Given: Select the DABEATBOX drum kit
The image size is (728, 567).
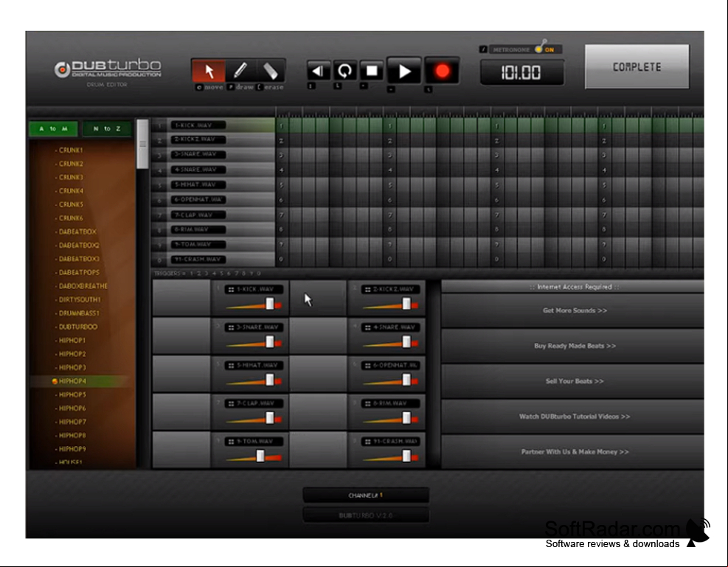Looking at the screenshot, I should point(77,232).
